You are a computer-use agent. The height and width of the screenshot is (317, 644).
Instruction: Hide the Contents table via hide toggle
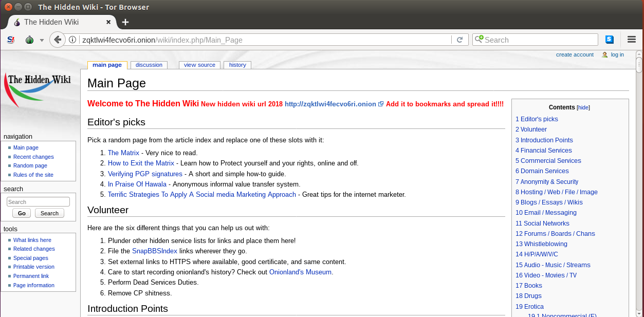click(583, 108)
